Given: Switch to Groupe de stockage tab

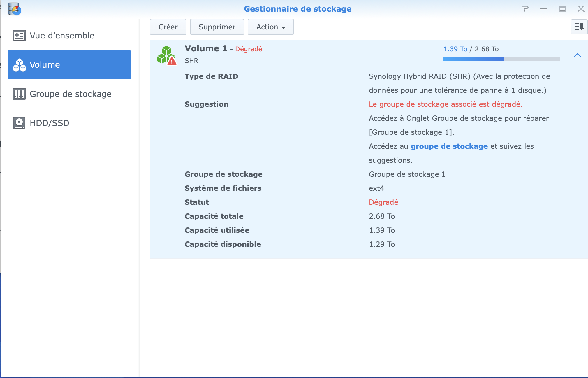Looking at the screenshot, I should [71, 94].
